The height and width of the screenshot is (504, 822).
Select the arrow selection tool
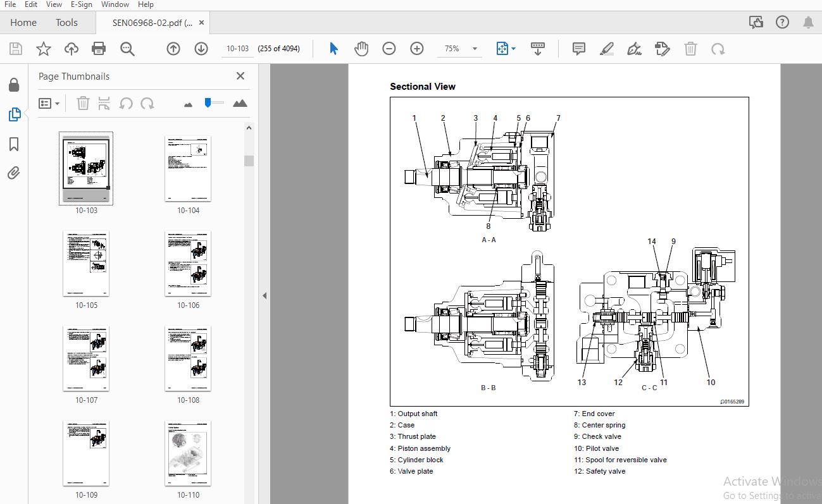pos(334,49)
